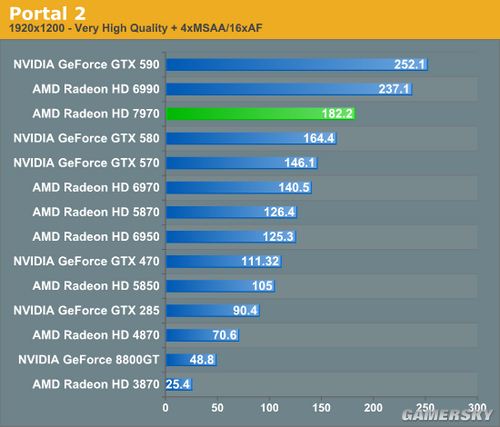The height and width of the screenshot is (427, 500).
Task: Click the 237.1 bar value
Action: coord(394,89)
